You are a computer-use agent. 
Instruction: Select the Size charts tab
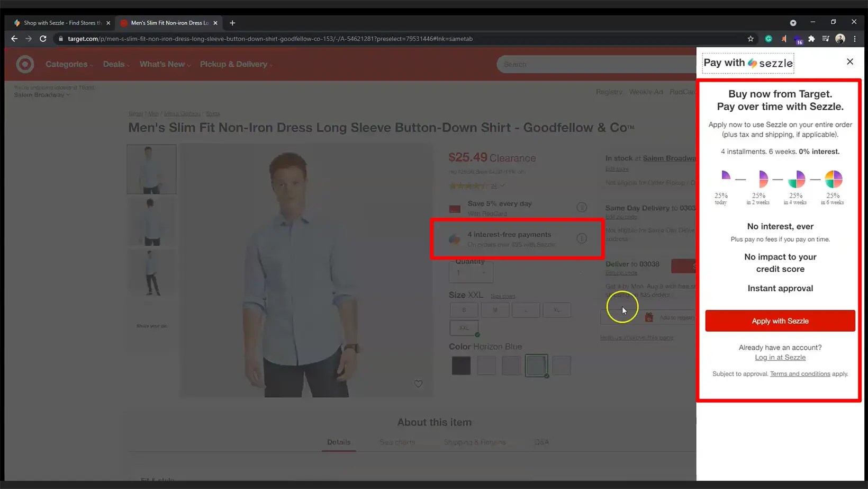(x=397, y=442)
